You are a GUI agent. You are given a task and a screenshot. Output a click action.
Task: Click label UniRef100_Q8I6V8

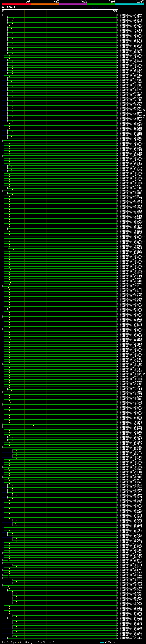point(131,63)
